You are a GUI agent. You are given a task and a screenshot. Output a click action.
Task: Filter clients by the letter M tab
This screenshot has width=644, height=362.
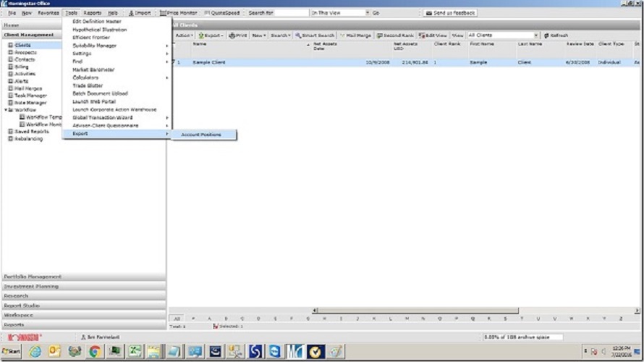pos(407,319)
